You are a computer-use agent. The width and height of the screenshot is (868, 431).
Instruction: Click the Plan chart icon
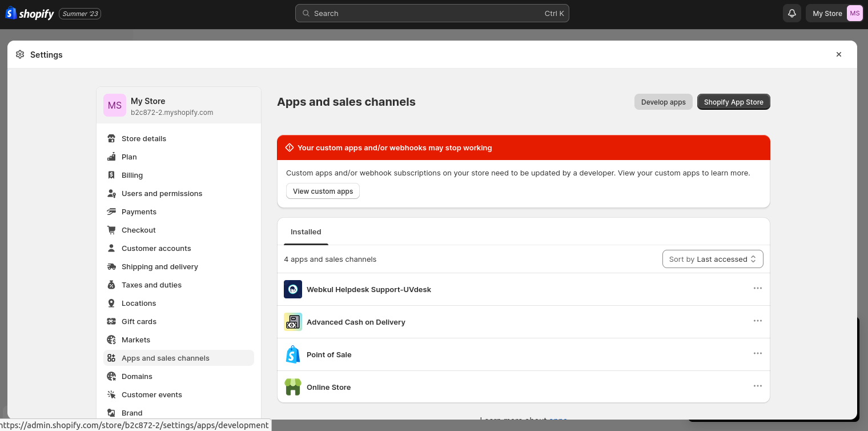111,157
